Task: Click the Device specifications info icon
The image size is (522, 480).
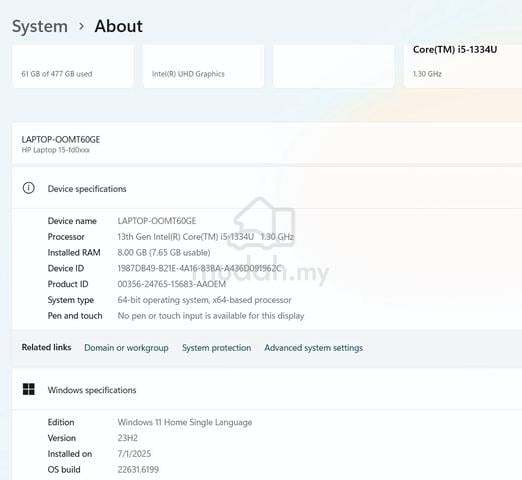Action: tap(28, 188)
